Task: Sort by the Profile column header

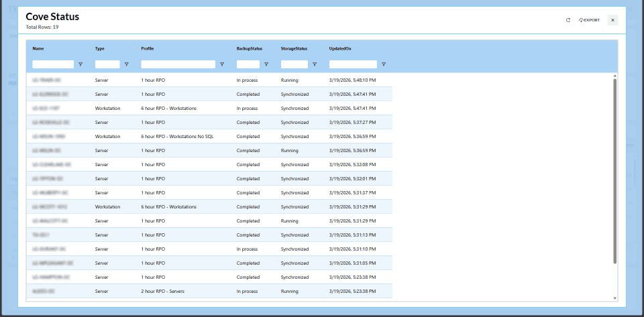Action: (x=148, y=48)
